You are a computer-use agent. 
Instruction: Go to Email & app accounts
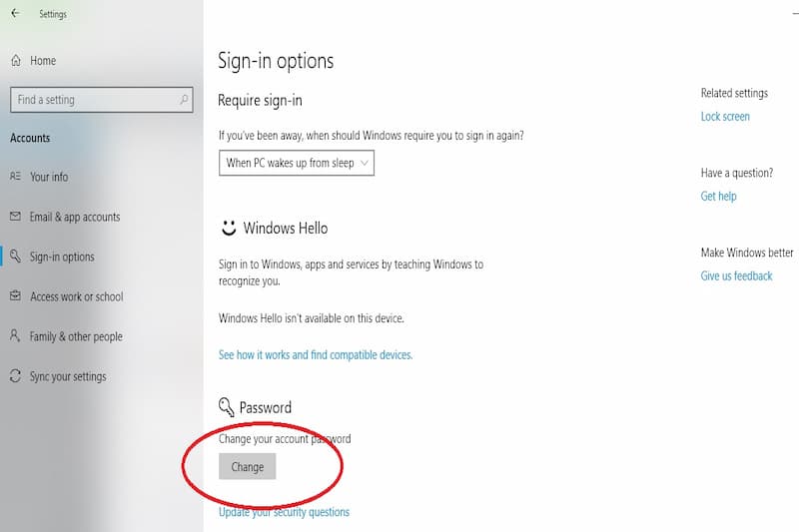click(x=75, y=217)
